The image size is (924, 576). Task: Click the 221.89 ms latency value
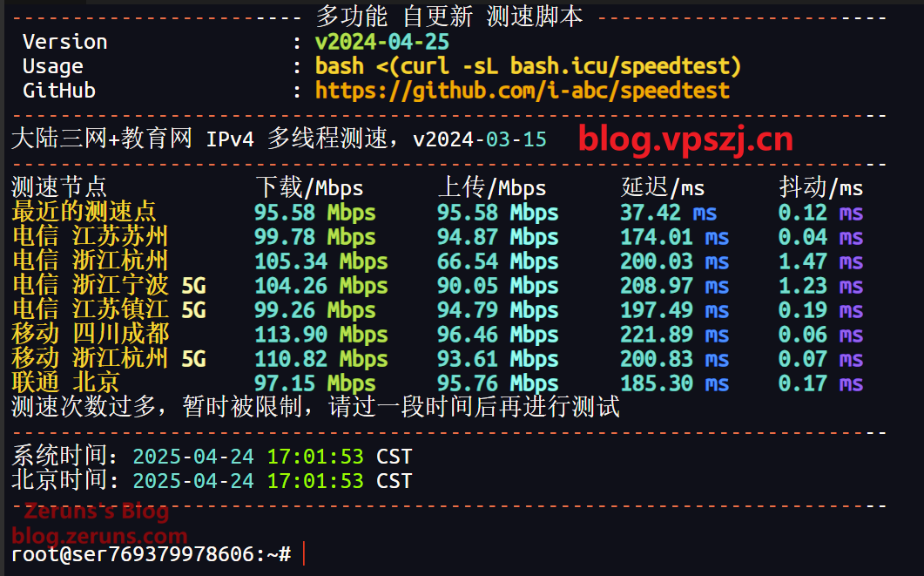click(x=674, y=334)
